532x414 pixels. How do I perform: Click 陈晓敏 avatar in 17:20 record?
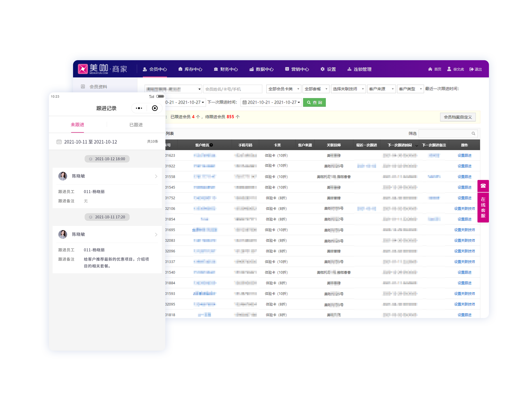tap(63, 235)
